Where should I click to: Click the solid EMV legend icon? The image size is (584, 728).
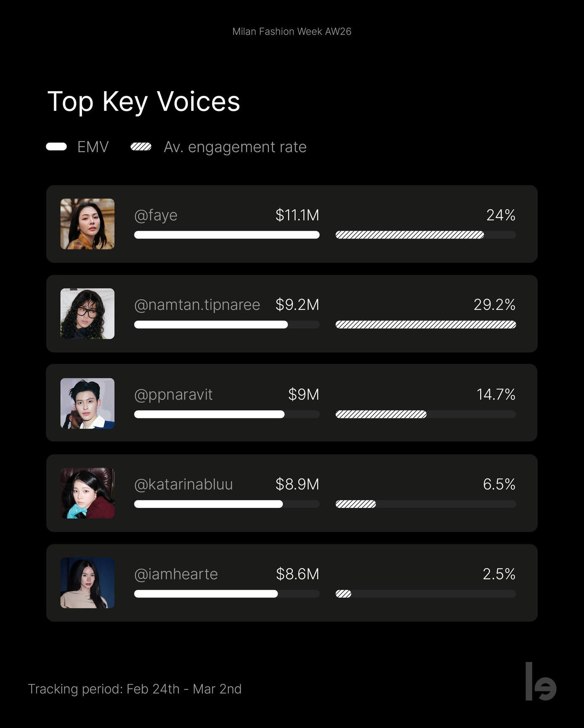(x=56, y=147)
